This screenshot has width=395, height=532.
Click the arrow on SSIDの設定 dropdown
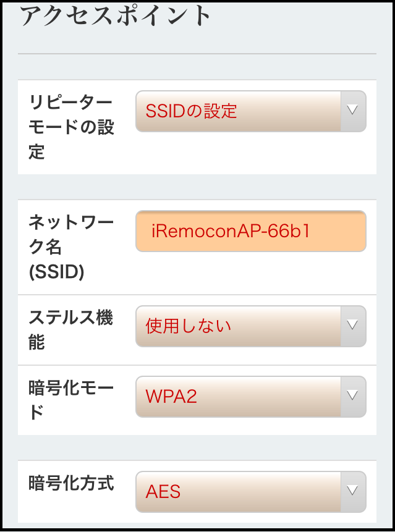[x=353, y=111]
